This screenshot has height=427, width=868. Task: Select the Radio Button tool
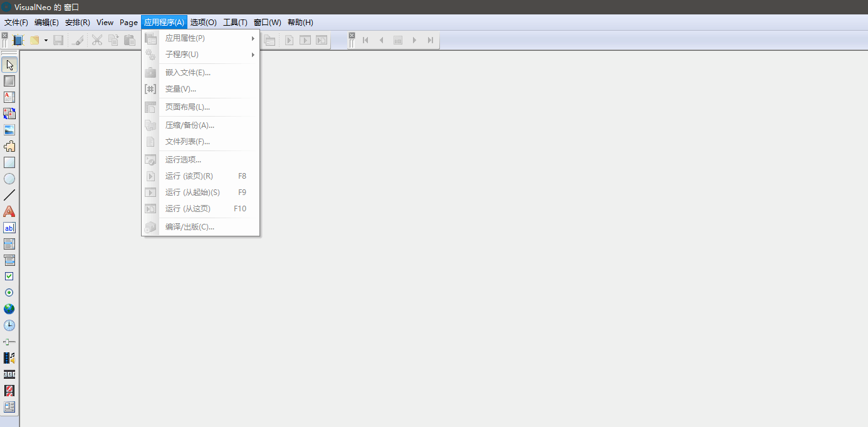pos(9,293)
